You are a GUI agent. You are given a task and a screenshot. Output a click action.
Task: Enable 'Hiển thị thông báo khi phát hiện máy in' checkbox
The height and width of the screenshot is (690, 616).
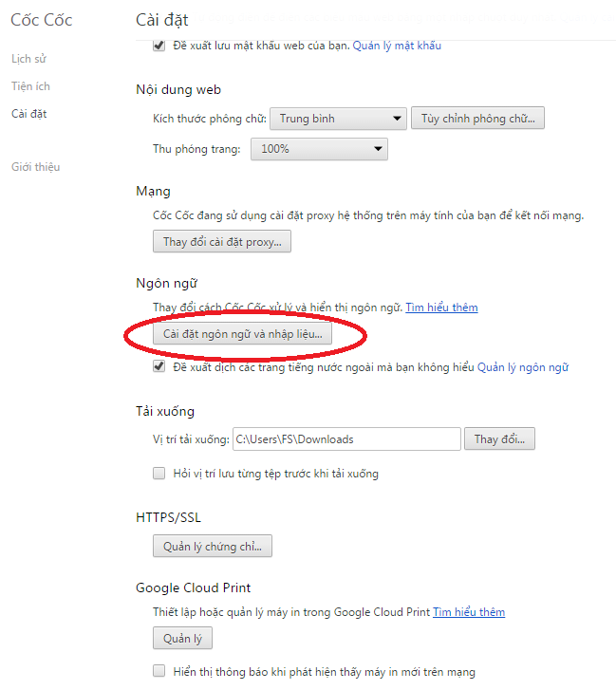[159, 671]
